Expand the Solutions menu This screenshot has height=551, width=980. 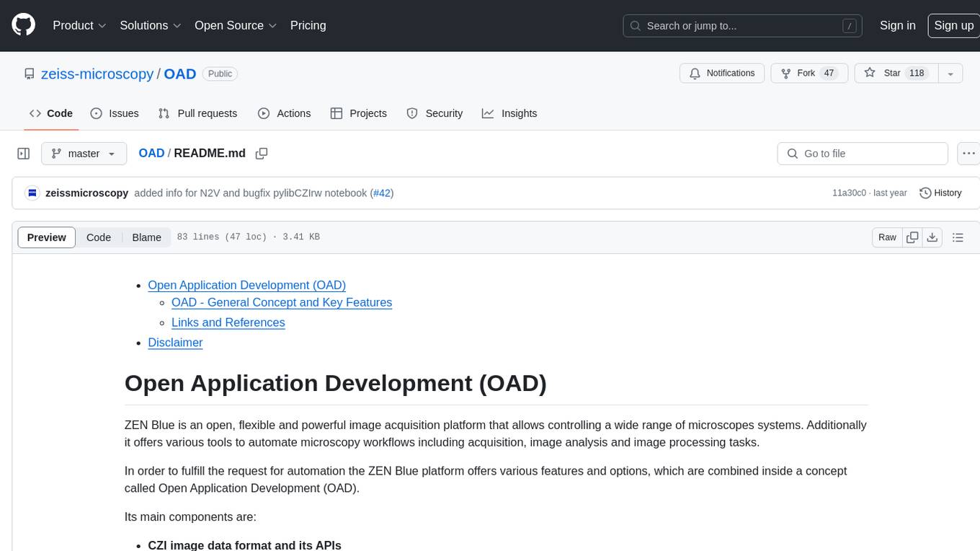pyautogui.click(x=151, y=25)
